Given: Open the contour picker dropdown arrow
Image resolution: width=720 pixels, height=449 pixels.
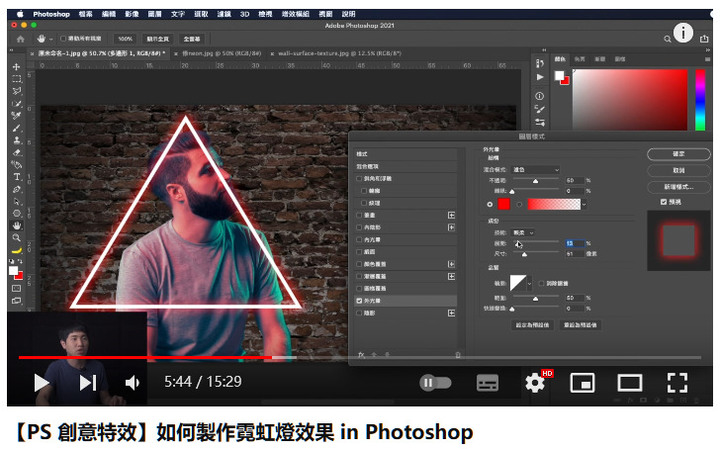Looking at the screenshot, I should pos(529,283).
